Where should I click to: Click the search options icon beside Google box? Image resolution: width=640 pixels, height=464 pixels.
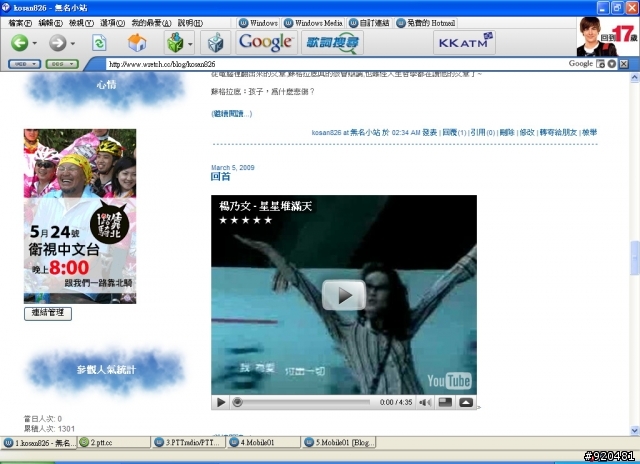coord(600,64)
